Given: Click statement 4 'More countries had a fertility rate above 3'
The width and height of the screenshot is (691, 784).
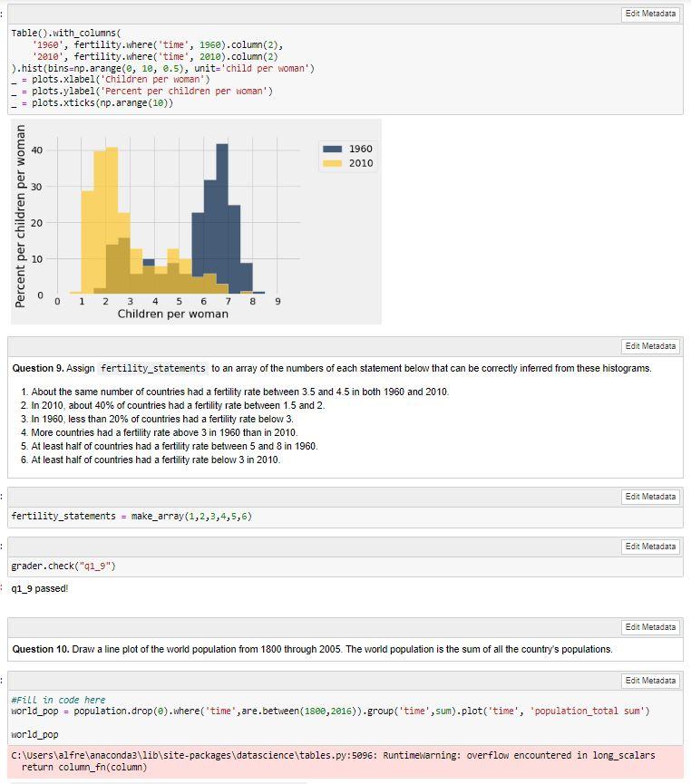Looking at the screenshot, I should [164, 432].
